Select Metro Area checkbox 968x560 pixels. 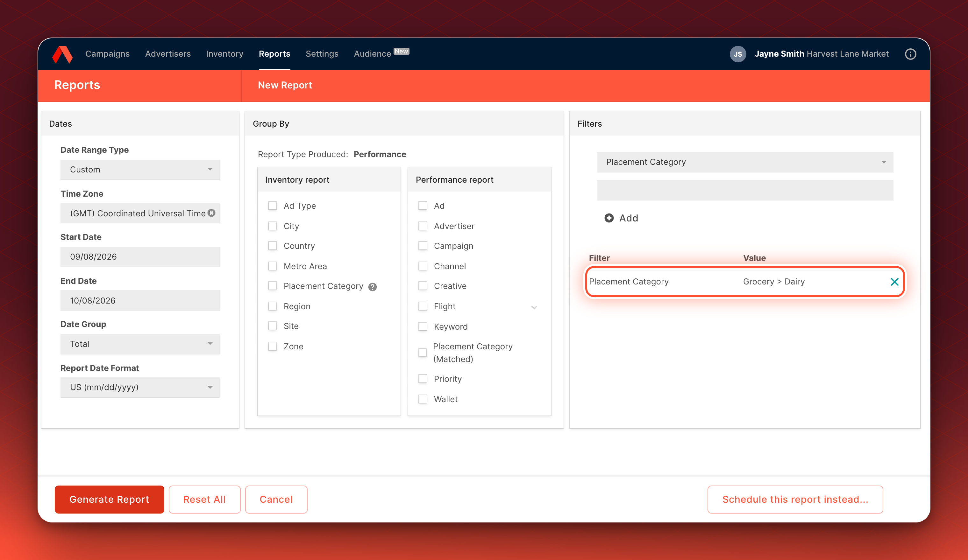pyautogui.click(x=272, y=266)
